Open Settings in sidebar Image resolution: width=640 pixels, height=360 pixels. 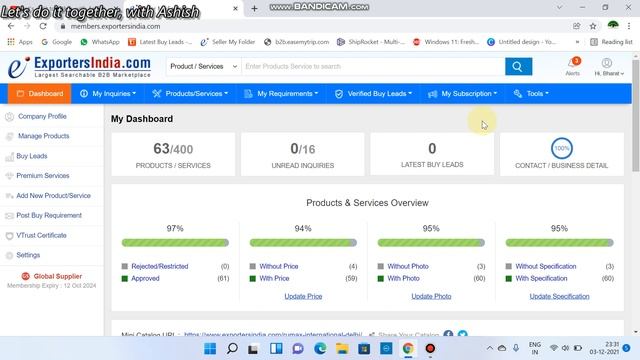[x=28, y=255]
